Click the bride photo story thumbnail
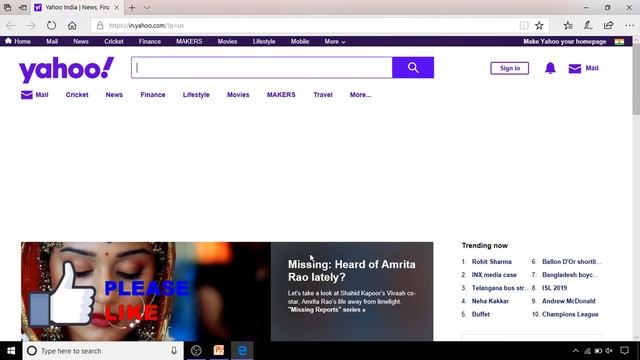 [x=146, y=291]
